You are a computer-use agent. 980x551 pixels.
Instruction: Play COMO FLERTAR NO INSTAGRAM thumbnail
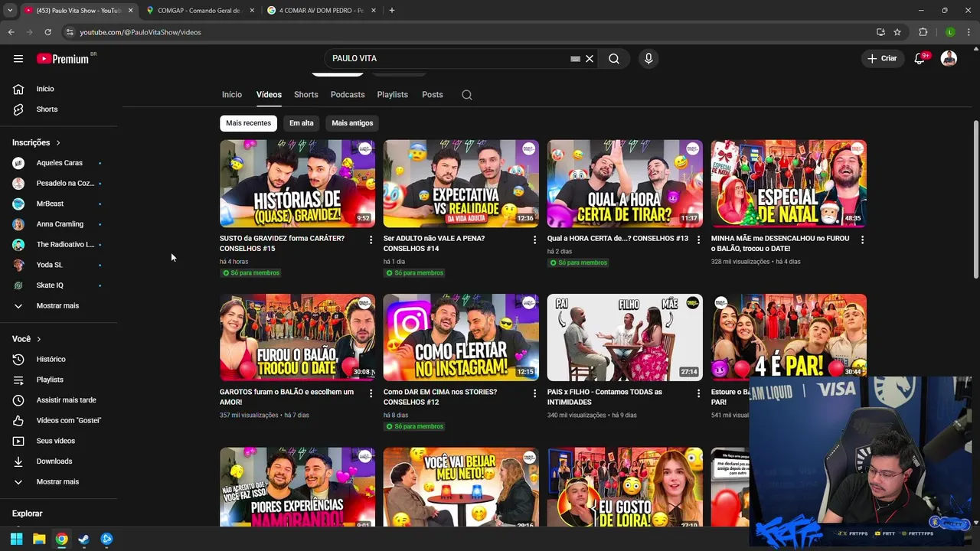click(x=461, y=337)
